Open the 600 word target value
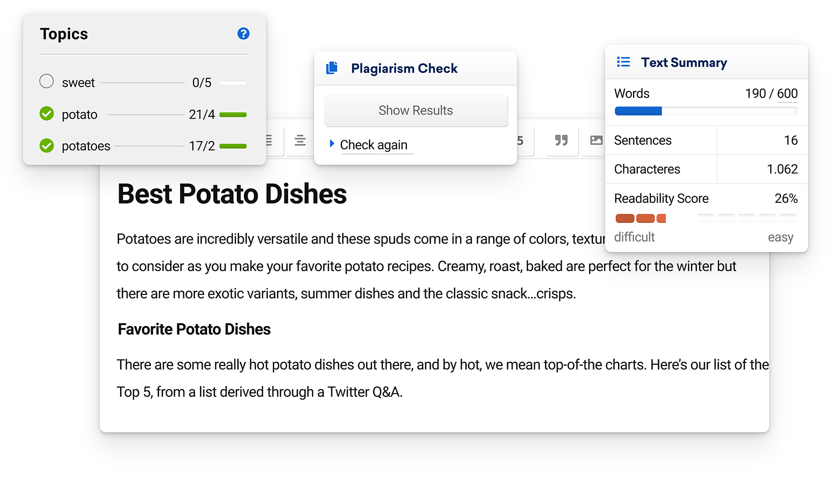This screenshot has height=504, width=831. point(787,93)
